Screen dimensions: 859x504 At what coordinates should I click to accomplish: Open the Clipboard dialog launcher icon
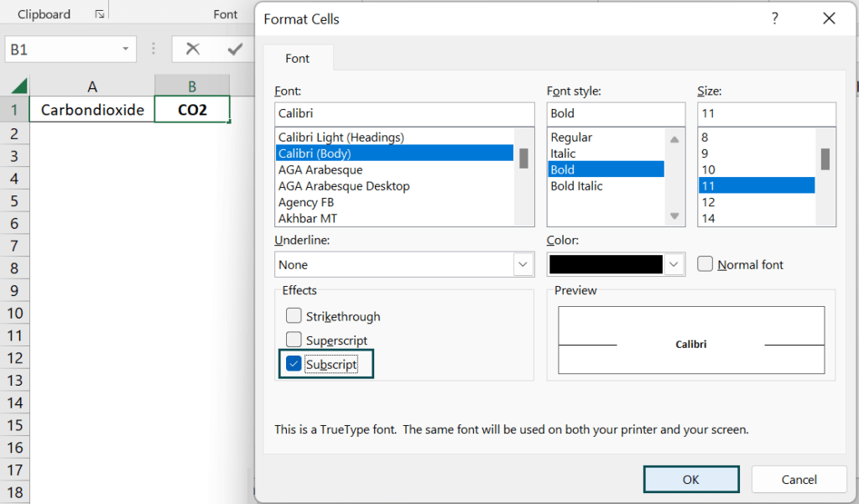pyautogui.click(x=100, y=14)
